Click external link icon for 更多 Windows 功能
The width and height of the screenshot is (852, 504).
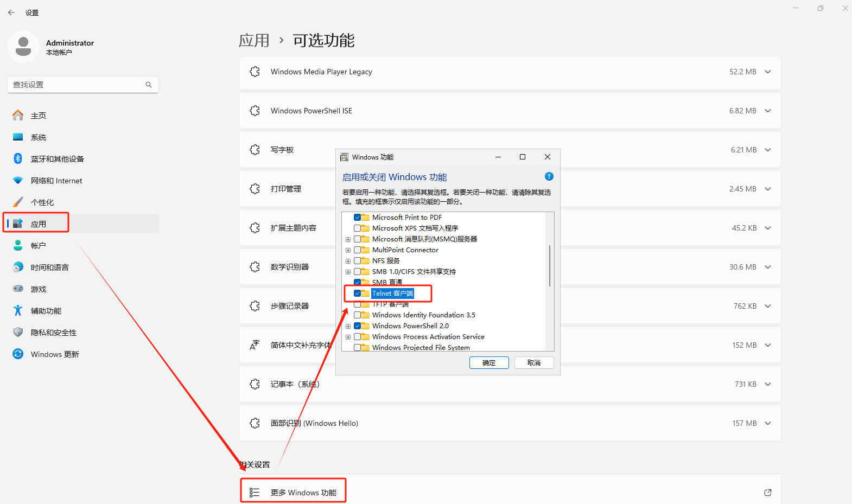(x=768, y=493)
